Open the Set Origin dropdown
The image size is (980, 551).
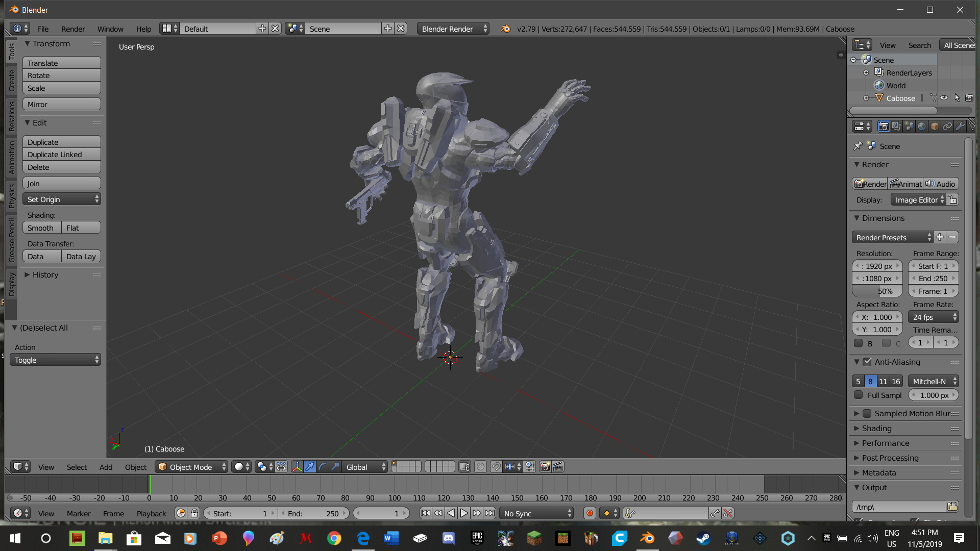[x=62, y=199]
